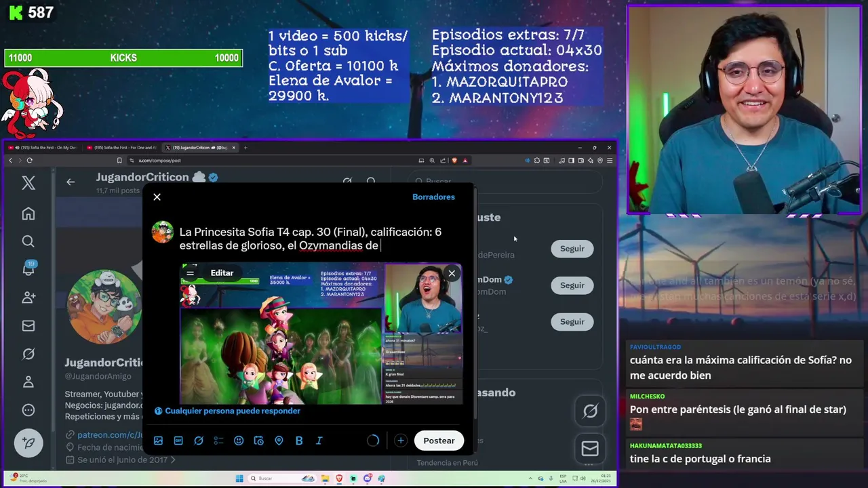Follow the second suggested account
Viewport: 868px width, 488px height.
[572, 285]
